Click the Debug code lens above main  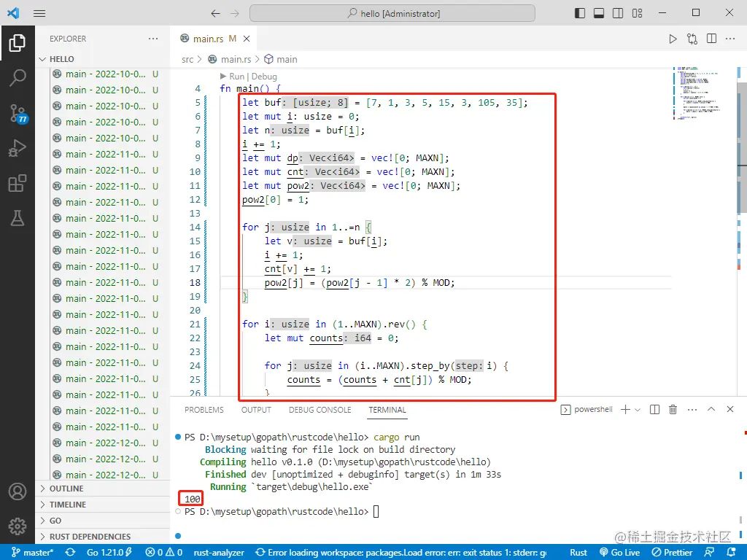coord(264,76)
